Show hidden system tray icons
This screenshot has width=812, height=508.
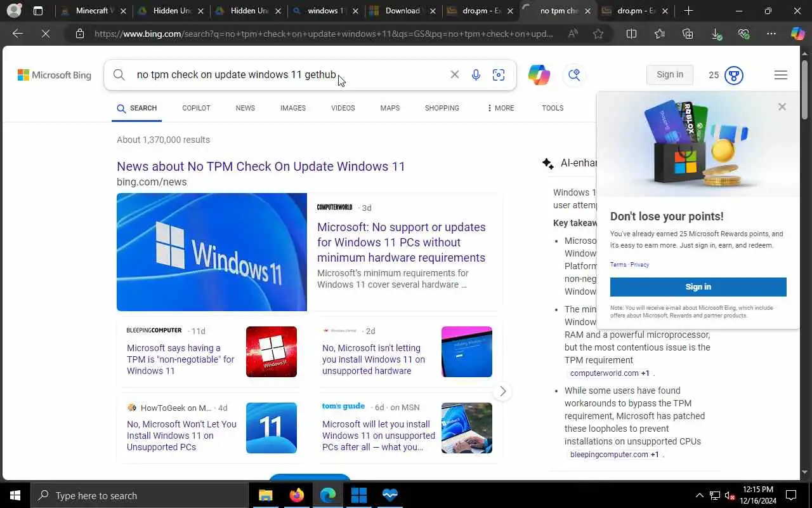[x=700, y=495]
